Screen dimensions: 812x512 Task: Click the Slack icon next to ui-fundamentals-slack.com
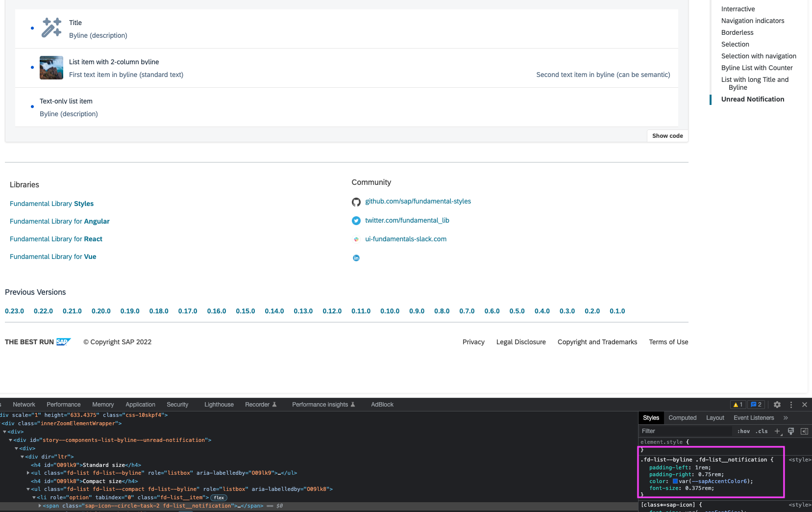[356, 239]
